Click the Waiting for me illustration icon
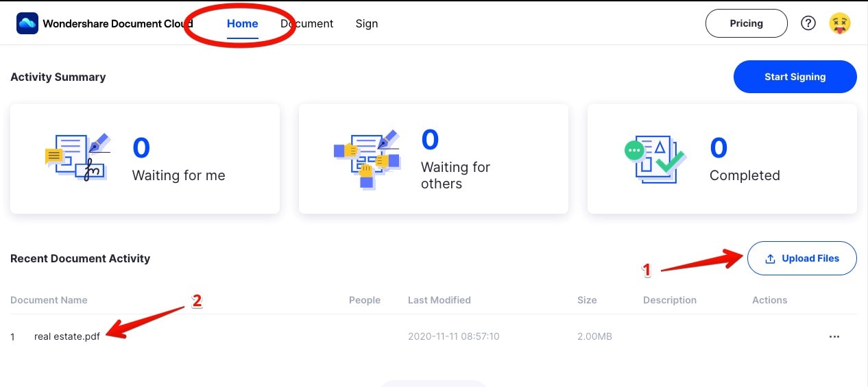Image resolution: width=868 pixels, height=387 pixels. (77, 158)
